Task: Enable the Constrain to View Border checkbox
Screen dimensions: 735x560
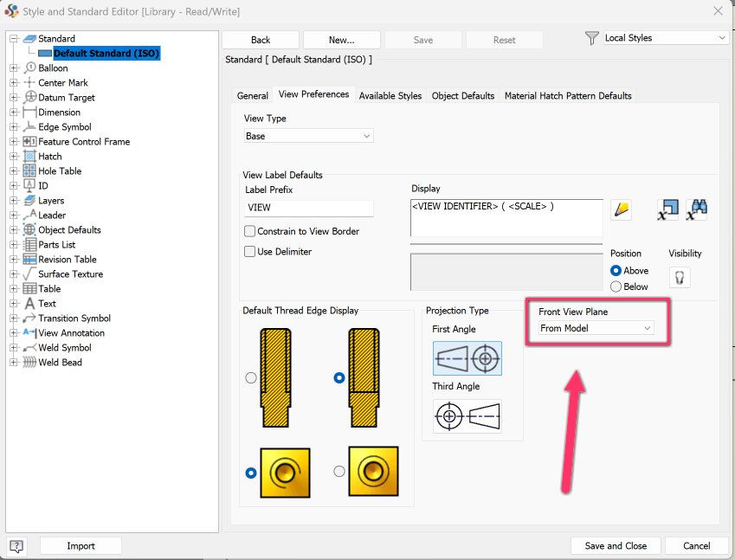Action: point(250,231)
